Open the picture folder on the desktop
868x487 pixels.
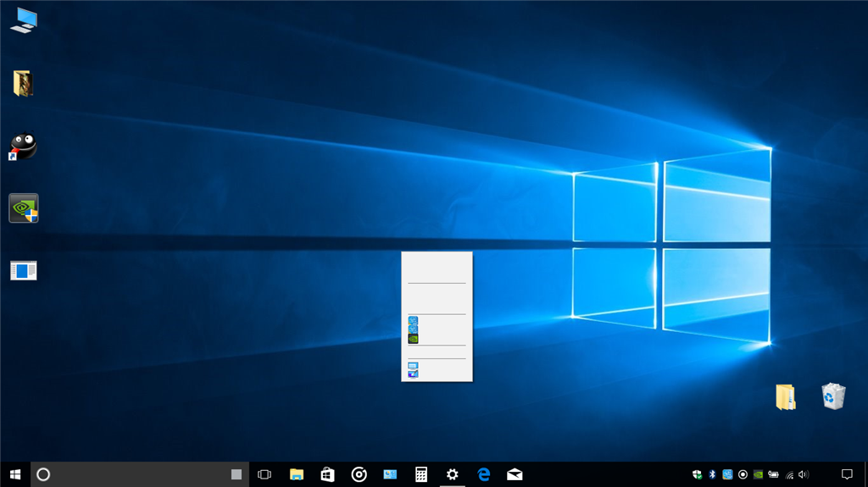point(23,84)
